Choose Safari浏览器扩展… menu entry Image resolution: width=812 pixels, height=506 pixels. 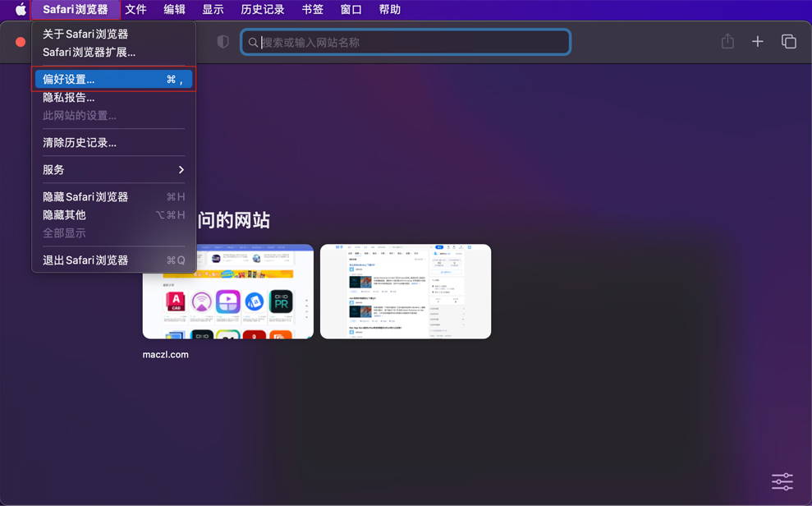[113, 53]
